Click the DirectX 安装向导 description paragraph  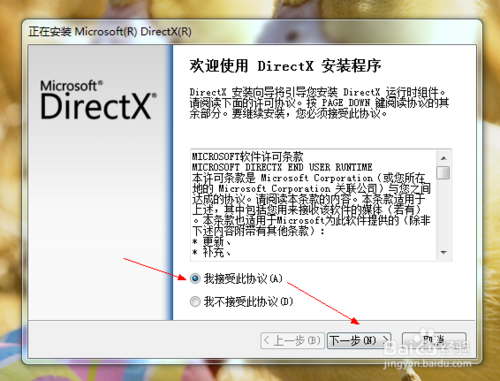tap(319, 103)
